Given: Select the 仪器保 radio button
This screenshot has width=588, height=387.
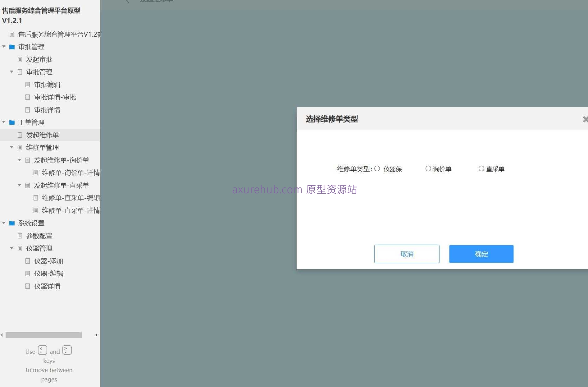Looking at the screenshot, I should click(377, 168).
